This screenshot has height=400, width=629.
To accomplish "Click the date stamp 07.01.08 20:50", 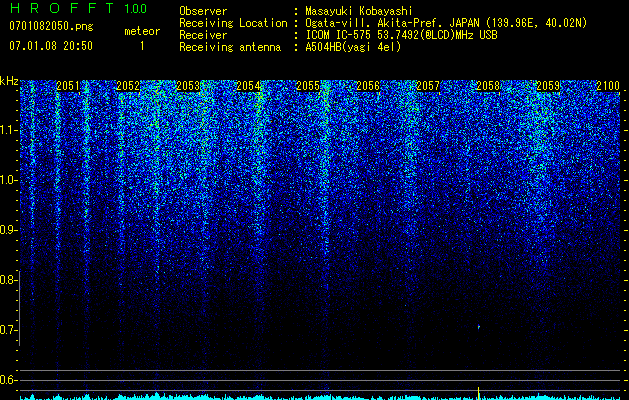I will coord(51,46).
